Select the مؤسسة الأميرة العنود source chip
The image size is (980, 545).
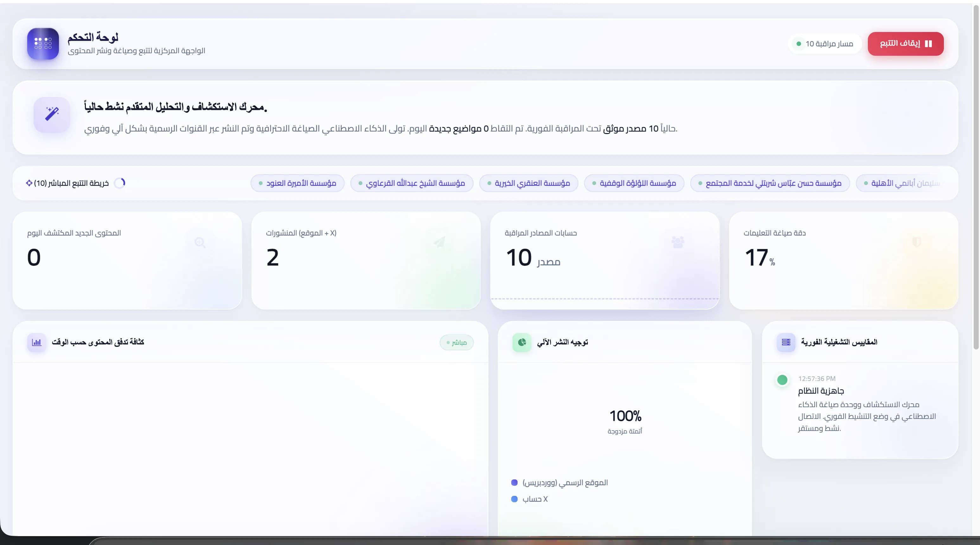click(297, 183)
